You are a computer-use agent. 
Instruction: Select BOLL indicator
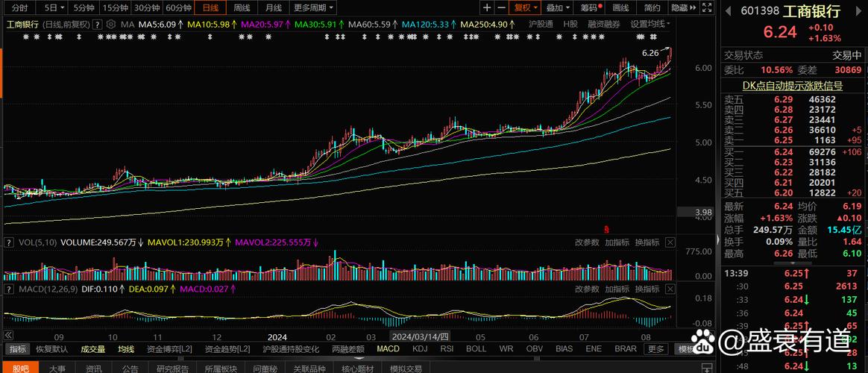coord(476,349)
